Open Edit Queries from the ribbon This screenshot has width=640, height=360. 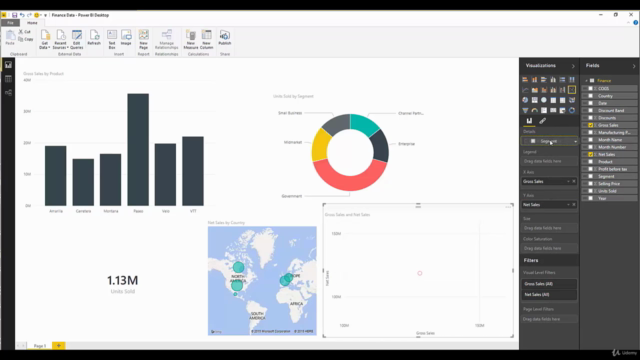pos(76,40)
